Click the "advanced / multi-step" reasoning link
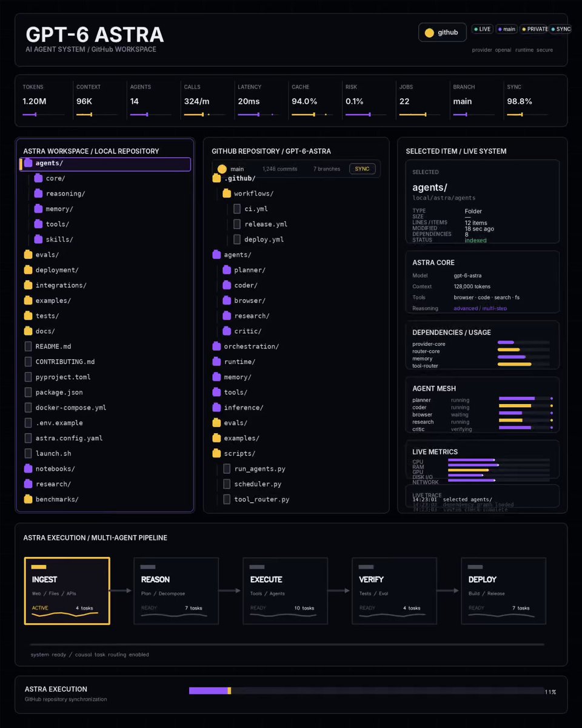 pos(480,308)
